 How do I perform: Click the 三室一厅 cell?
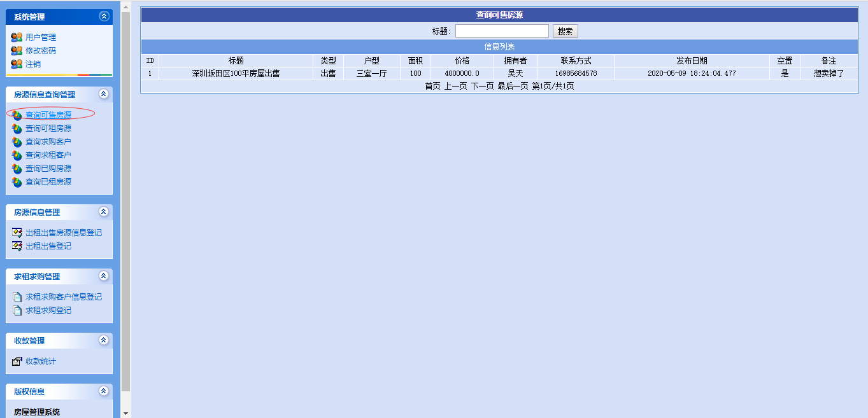point(371,73)
